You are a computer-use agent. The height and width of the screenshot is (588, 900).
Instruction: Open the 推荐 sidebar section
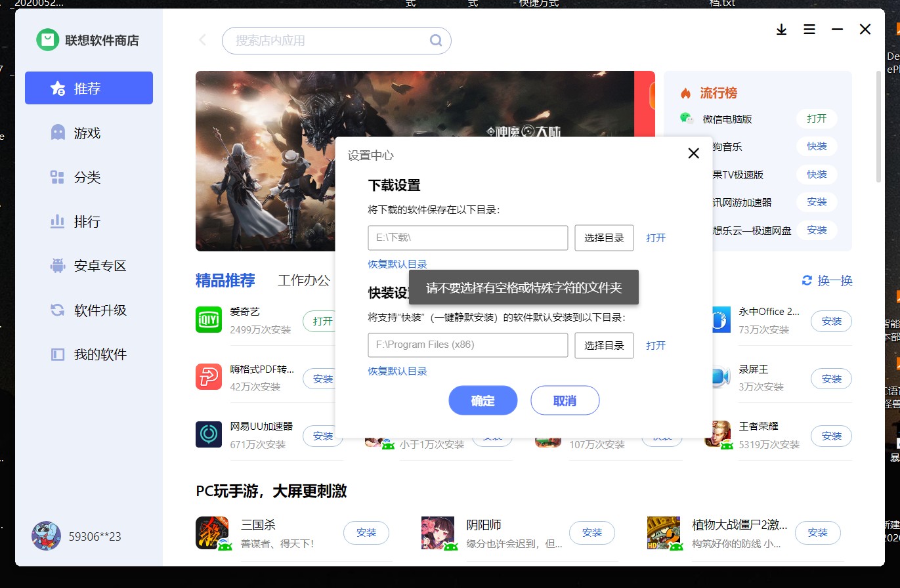(89, 88)
